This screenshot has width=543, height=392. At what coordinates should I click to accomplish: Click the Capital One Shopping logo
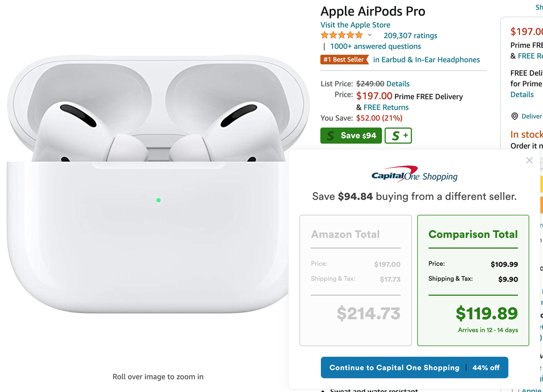414,175
